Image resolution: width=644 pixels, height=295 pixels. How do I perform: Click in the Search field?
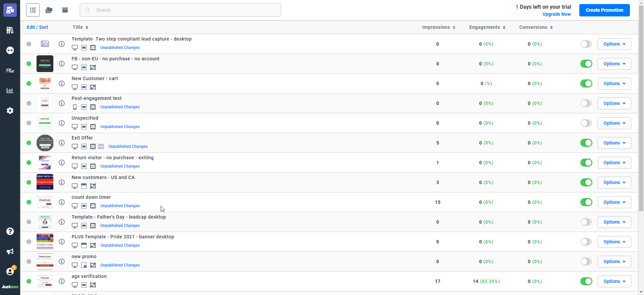tap(180, 10)
